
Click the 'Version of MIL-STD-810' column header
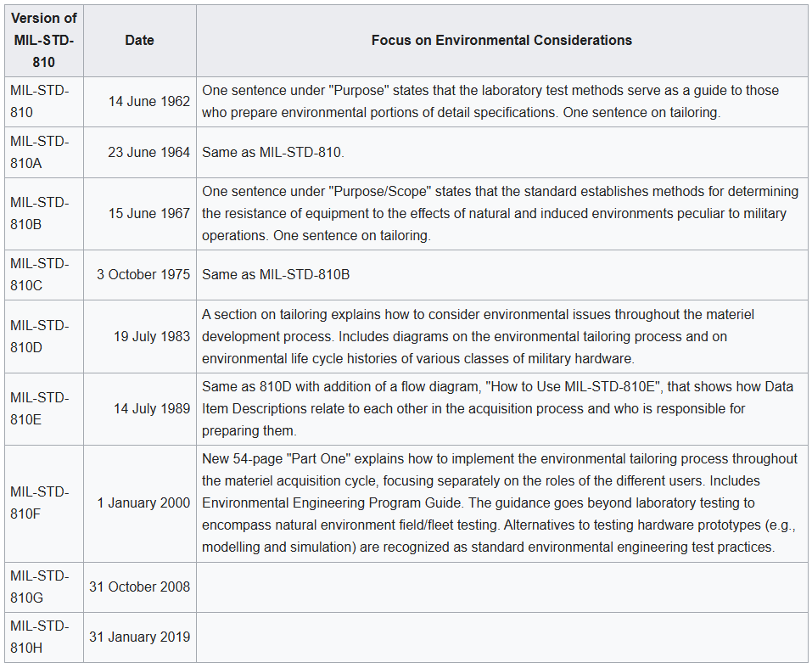44,41
